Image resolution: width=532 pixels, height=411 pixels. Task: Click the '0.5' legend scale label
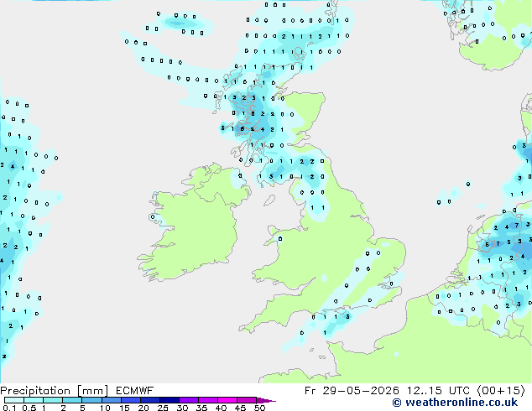pyautogui.click(x=29, y=408)
